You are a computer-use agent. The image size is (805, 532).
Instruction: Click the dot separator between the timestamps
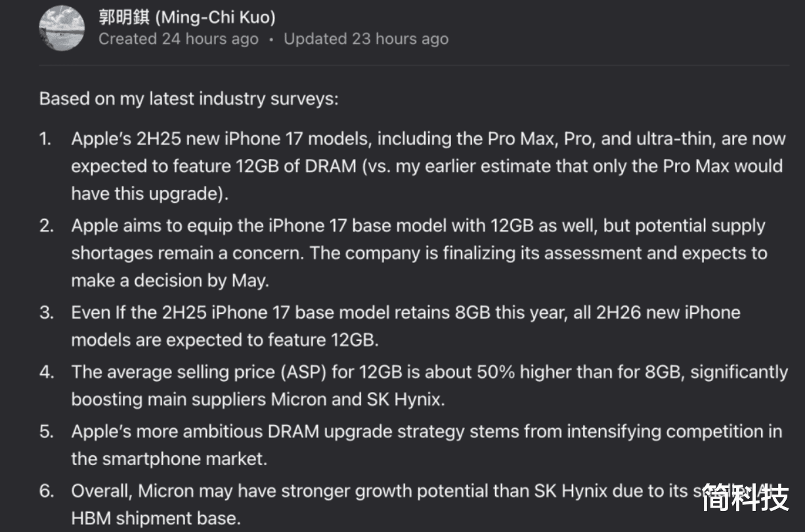[x=271, y=39]
